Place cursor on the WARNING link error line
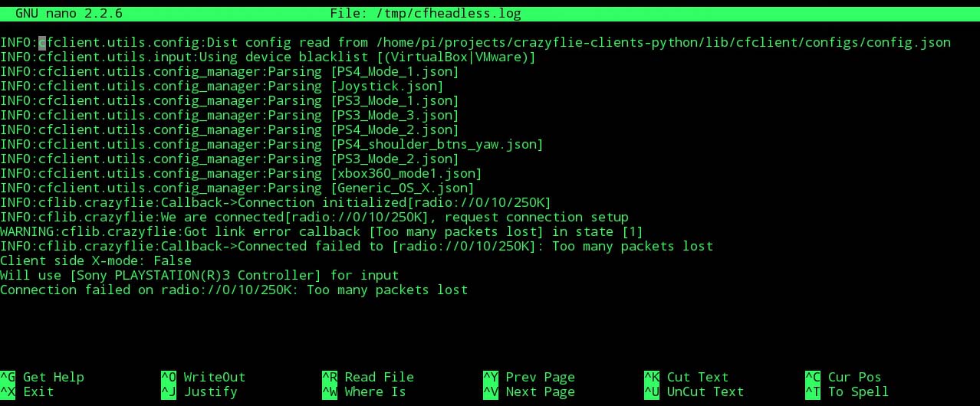 (x=321, y=231)
